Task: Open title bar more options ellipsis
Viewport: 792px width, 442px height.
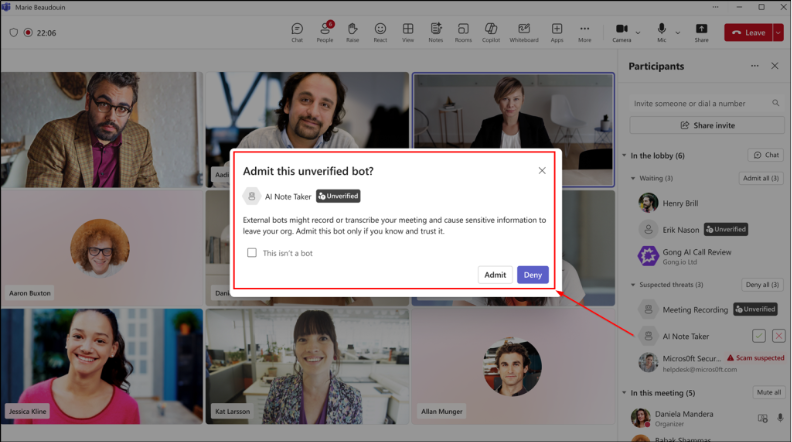Action: pos(715,7)
